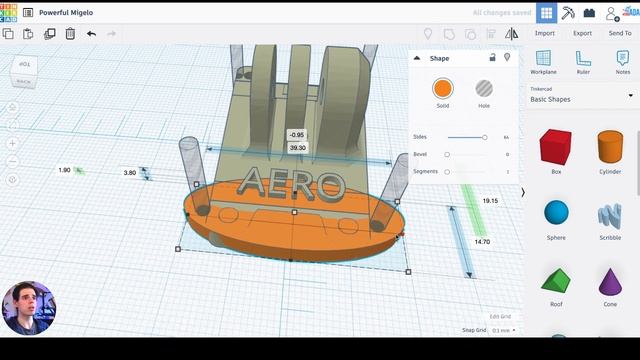Switch to orthographic view icon
Screen dimensions: 640x360
tap(12, 180)
